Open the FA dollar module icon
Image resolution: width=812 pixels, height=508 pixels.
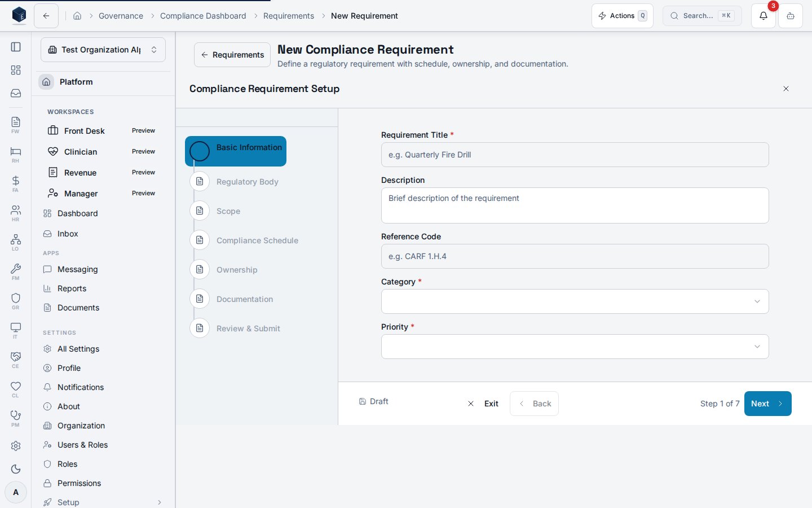coord(16,183)
